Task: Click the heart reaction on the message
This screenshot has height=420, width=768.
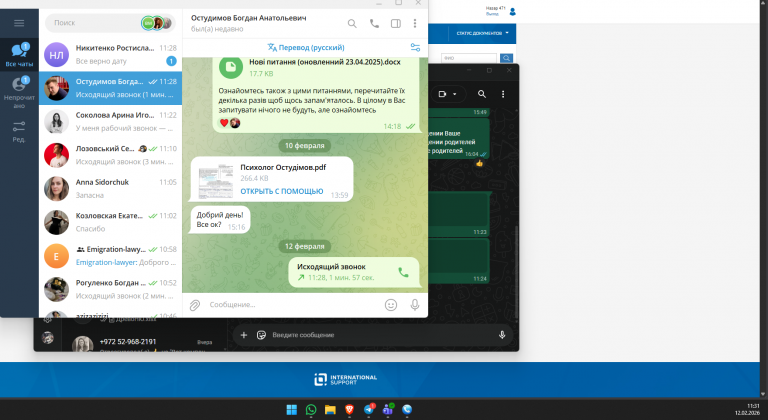Action: tap(224, 123)
